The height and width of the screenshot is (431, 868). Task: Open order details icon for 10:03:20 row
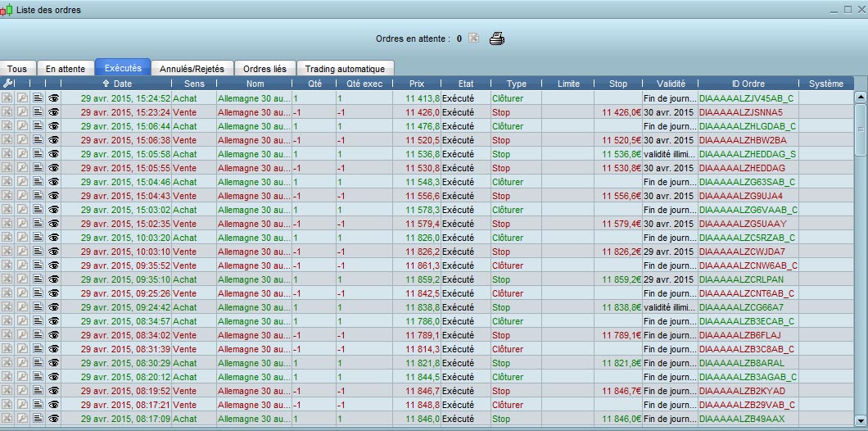click(x=38, y=237)
